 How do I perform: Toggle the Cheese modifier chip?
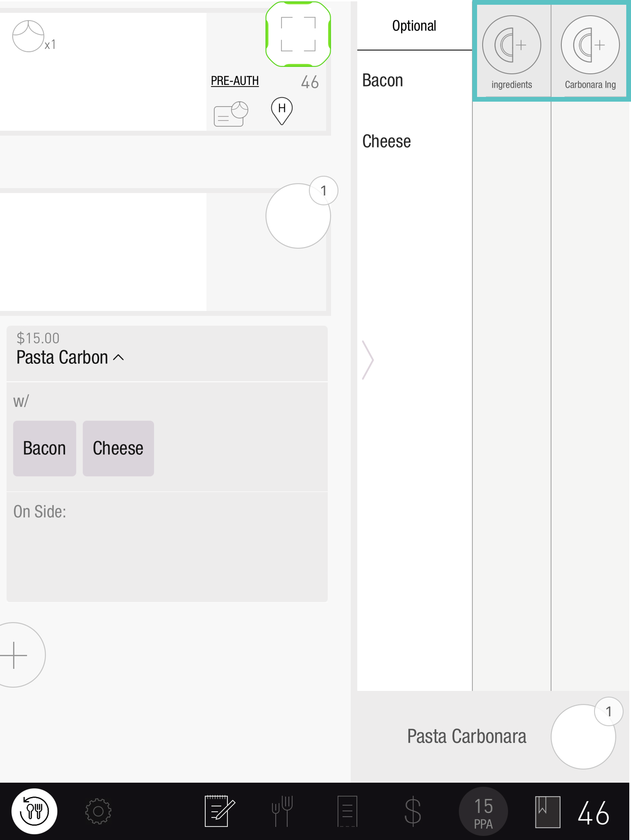pyautogui.click(x=118, y=448)
